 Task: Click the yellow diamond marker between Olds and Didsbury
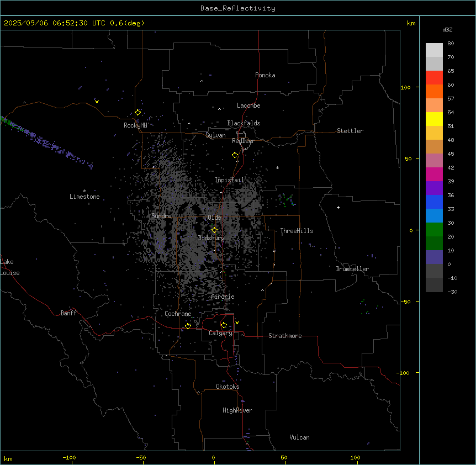tap(214, 230)
